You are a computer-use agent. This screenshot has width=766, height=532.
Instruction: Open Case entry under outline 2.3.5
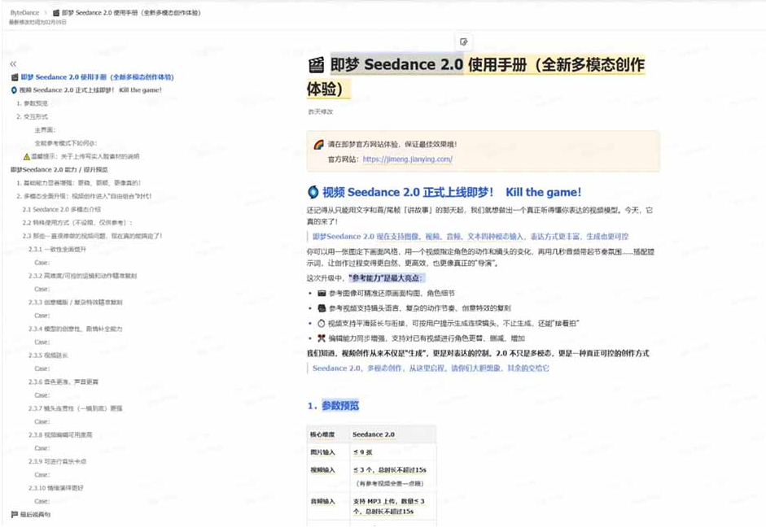(42, 369)
